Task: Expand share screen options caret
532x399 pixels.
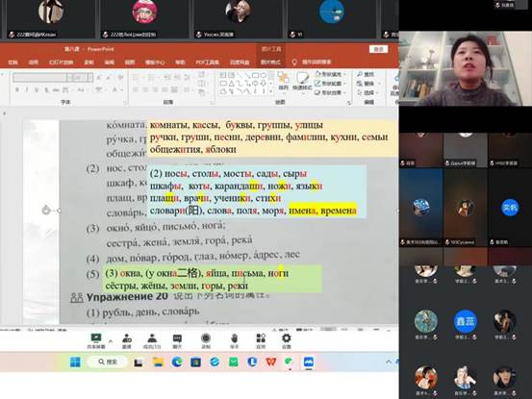Action: (x=111, y=340)
